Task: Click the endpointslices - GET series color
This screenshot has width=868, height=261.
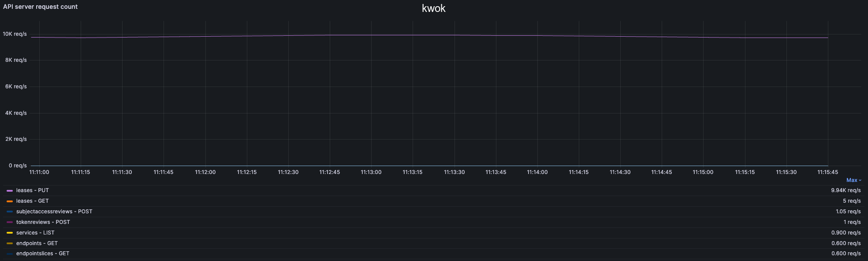Action: pyautogui.click(x=10, y=254)
